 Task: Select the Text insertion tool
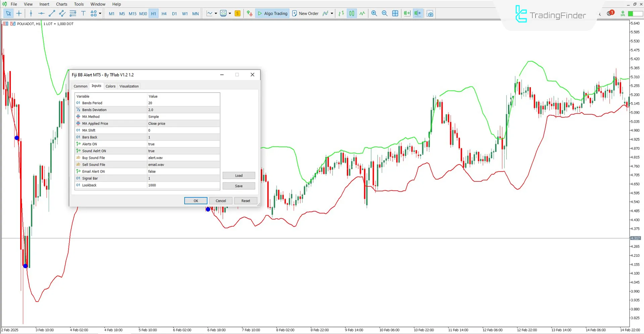(x=83, y=13)
